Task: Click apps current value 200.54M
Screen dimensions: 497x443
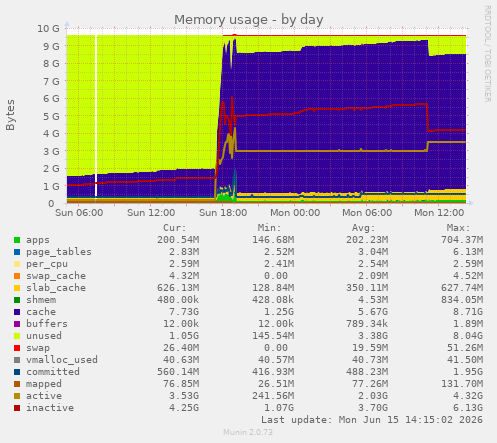Action: [x=178, y=240]
